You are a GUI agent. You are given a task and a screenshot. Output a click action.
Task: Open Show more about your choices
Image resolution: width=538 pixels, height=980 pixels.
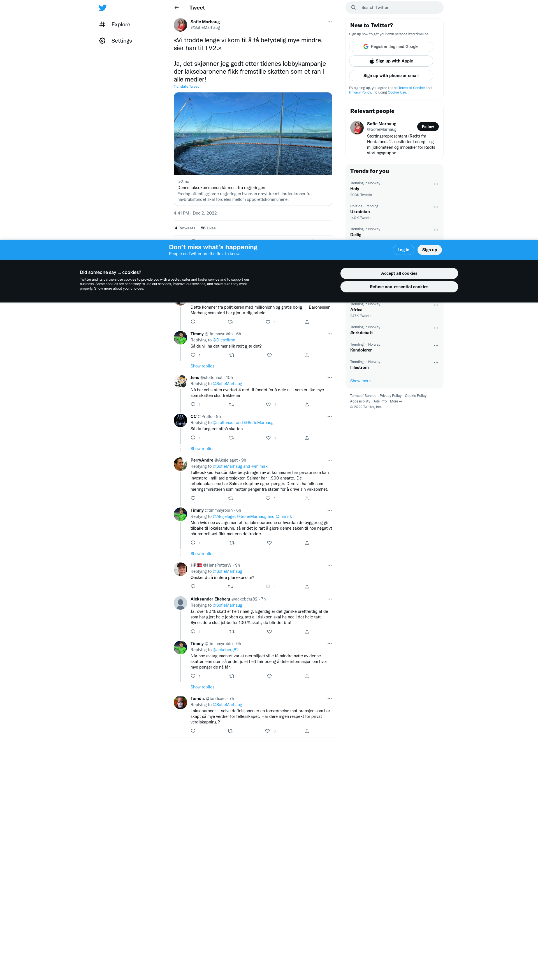pyautogui.click(x=119, y=288)
